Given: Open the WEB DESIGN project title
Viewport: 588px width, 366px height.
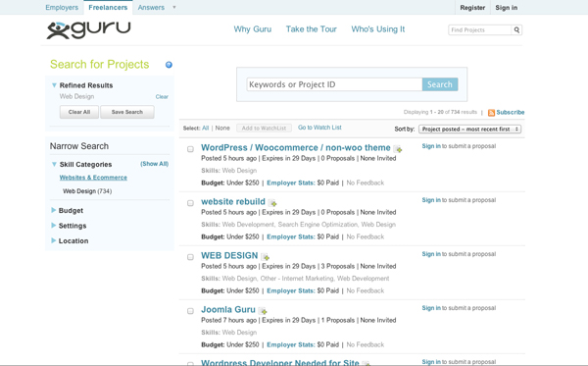Looking at the screenshot, I should tap(229, 256).
